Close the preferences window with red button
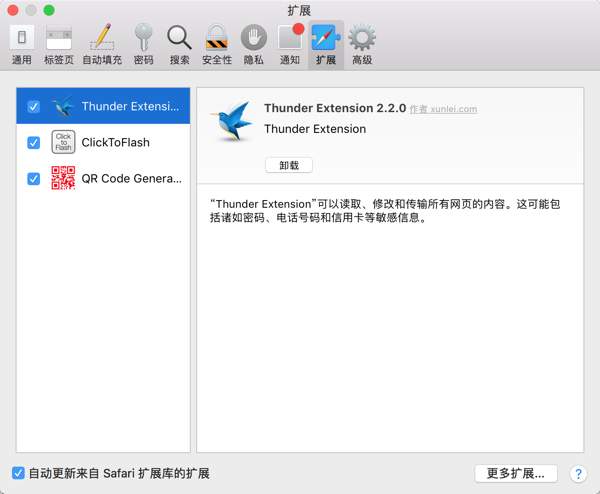The width and height of the screenshot is (600, 494). click(13, 10)
